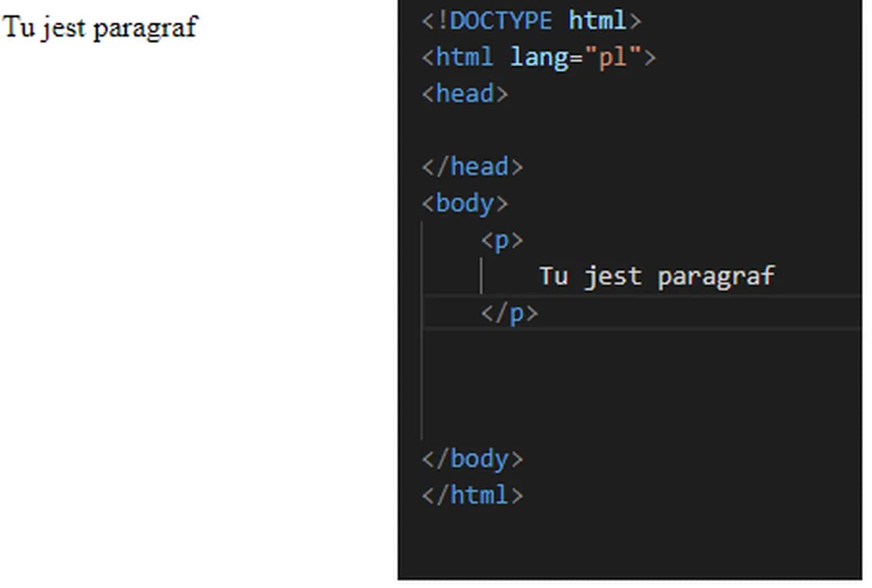Viewport: 872px width, 588px height.
Task: Click the word "paragraf" in the code editor
Action: [715, 276]
